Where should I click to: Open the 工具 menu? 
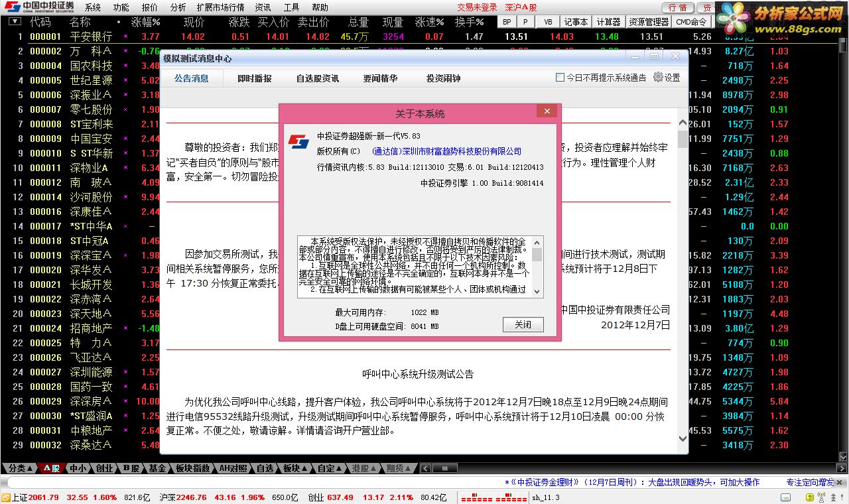pos(291,7)
